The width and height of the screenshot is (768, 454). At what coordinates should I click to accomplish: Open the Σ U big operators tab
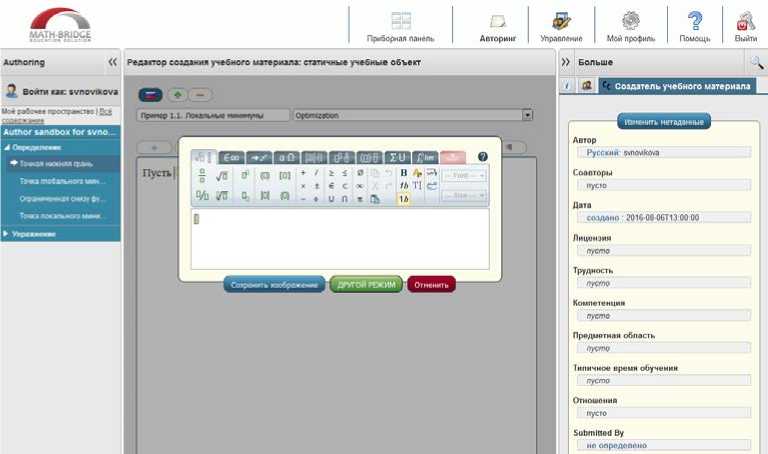(397, 158)
